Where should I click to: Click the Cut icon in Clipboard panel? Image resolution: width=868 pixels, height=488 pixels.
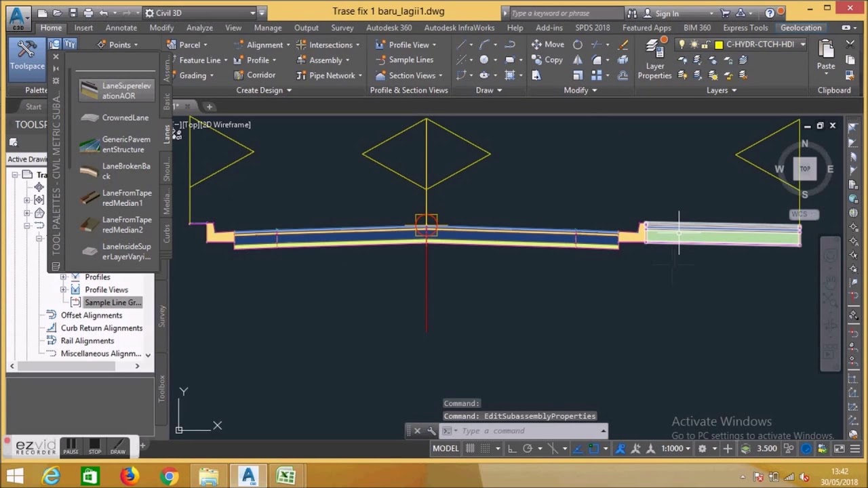(x=850, y=45)
